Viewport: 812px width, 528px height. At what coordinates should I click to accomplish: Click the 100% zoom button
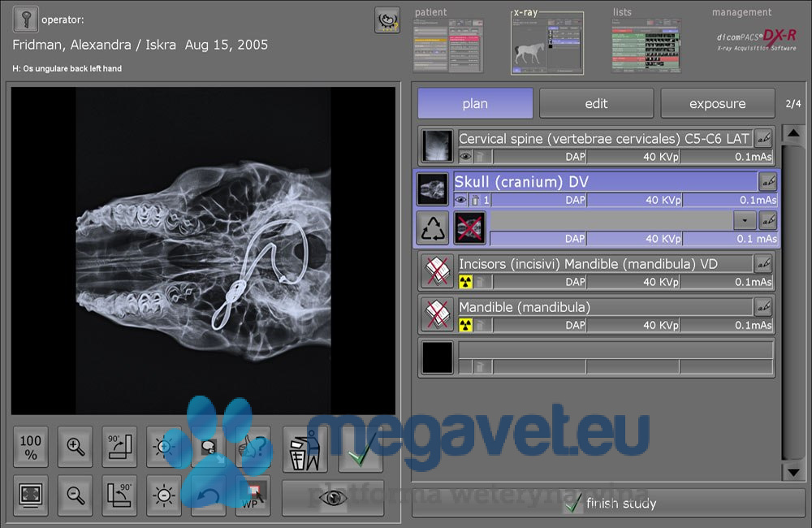click(31, 447)
